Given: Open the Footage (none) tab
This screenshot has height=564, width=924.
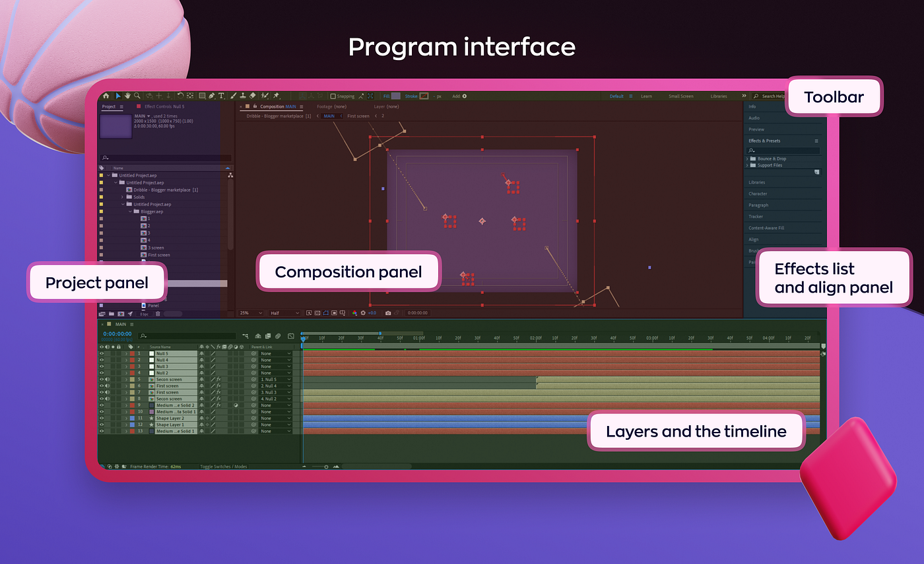Looking at the screenshot, I should point(331,106).
